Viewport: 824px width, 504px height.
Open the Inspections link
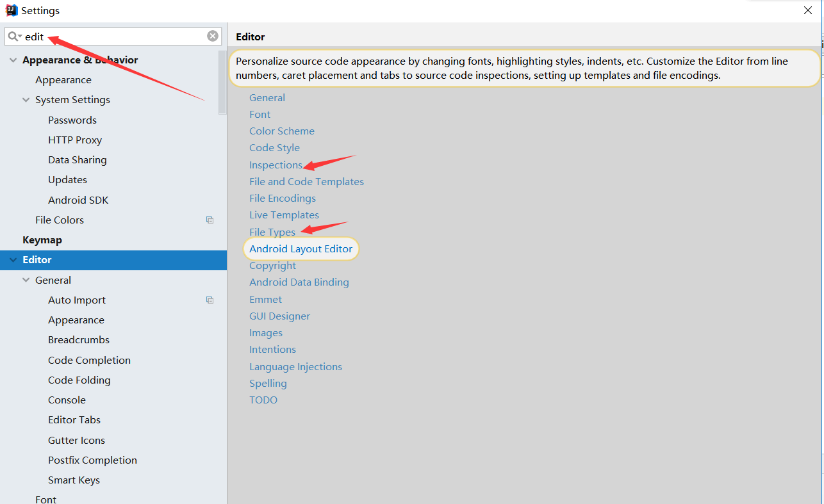click(276, 165)
